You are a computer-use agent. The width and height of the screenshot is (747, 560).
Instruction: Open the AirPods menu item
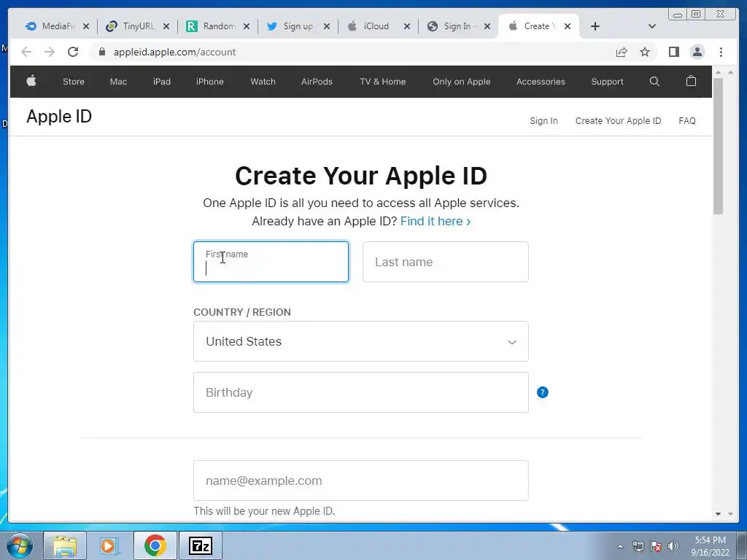[317, 82]
